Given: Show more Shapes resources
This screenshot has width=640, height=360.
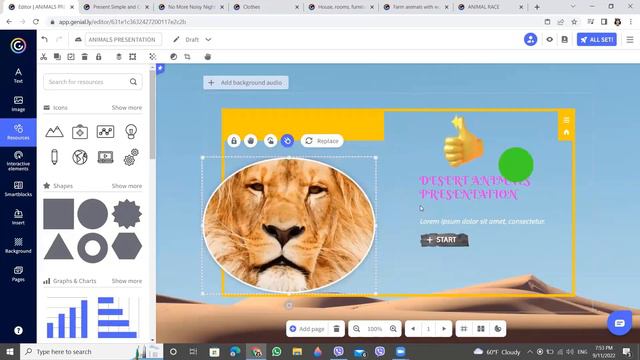Looking at the screenshot, I should pos(127,186).
